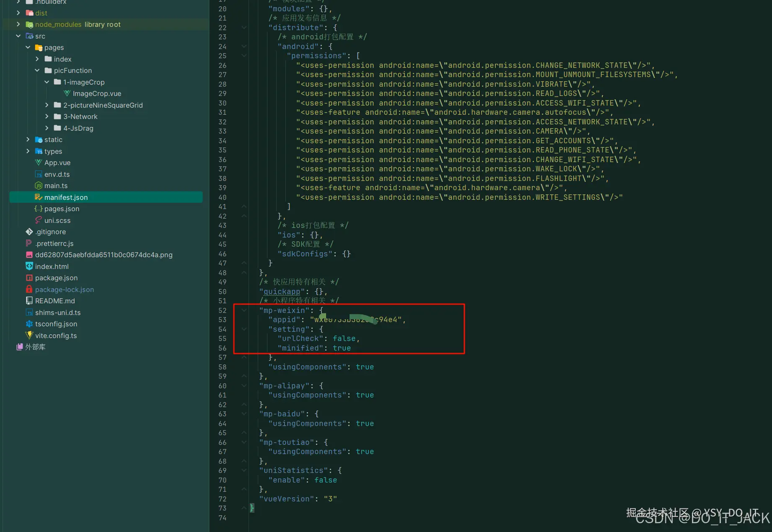The width and height of the screenshot is (772, 532).
Task: Expand the static folder
Action: (x=28, y=139)
